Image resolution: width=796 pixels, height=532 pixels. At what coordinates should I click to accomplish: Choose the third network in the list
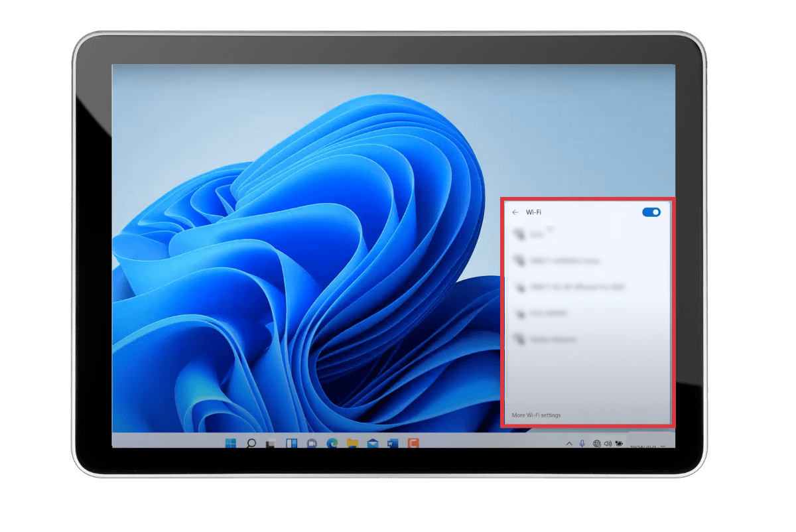point(570,287)
